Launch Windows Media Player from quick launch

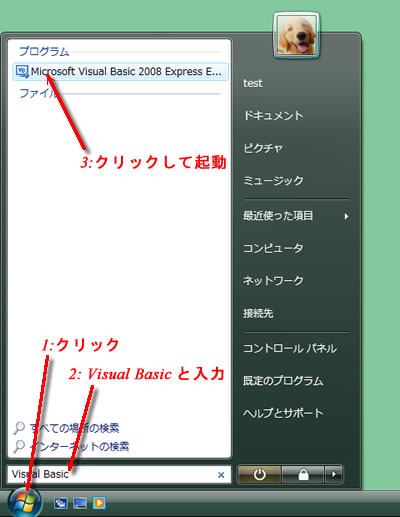[99, 503]
